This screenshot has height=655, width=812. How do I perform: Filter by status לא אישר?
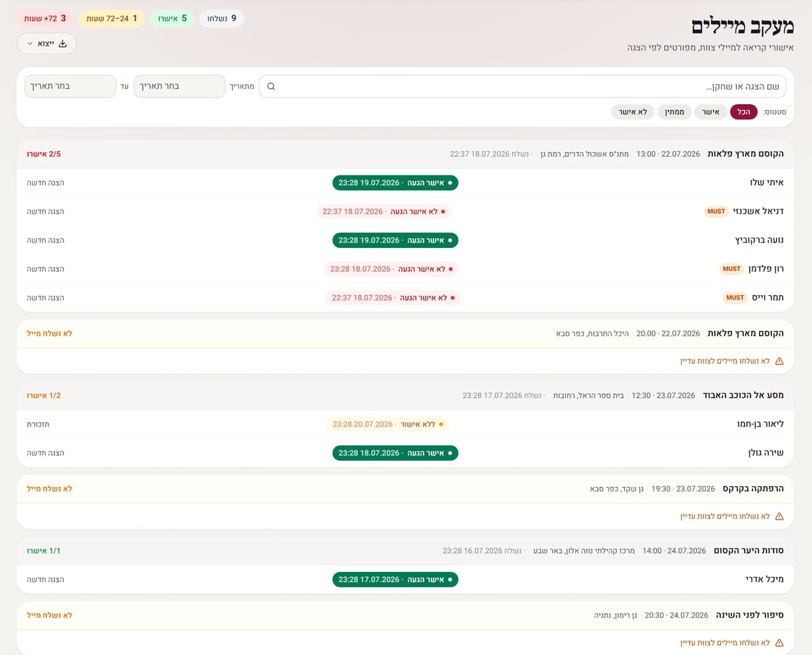point(633,112)
